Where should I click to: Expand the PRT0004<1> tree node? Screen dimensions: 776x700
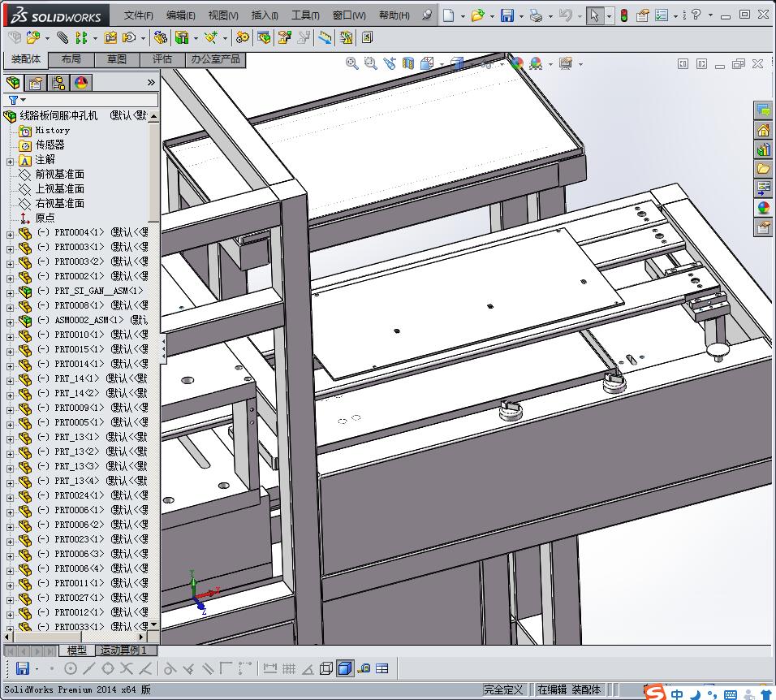pyautogui.click(x=10, y=233)
